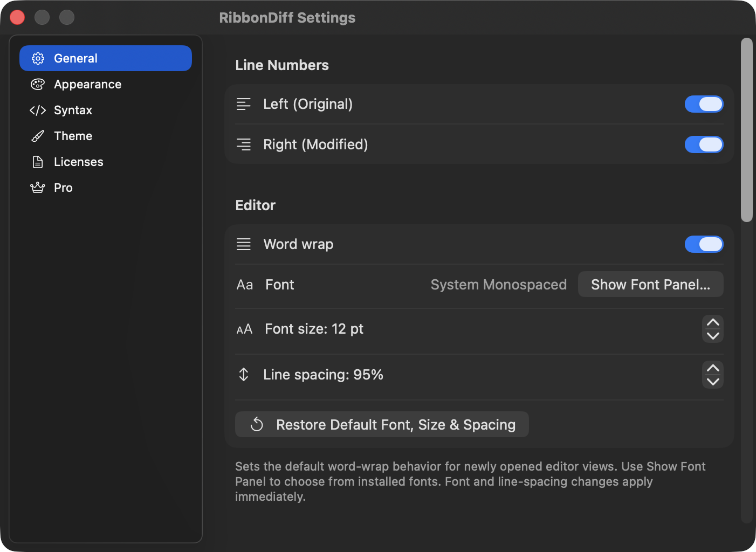756x552 pixels.
Task: Decrease line spacing with down stepper arrow
Action: (713, 382)
